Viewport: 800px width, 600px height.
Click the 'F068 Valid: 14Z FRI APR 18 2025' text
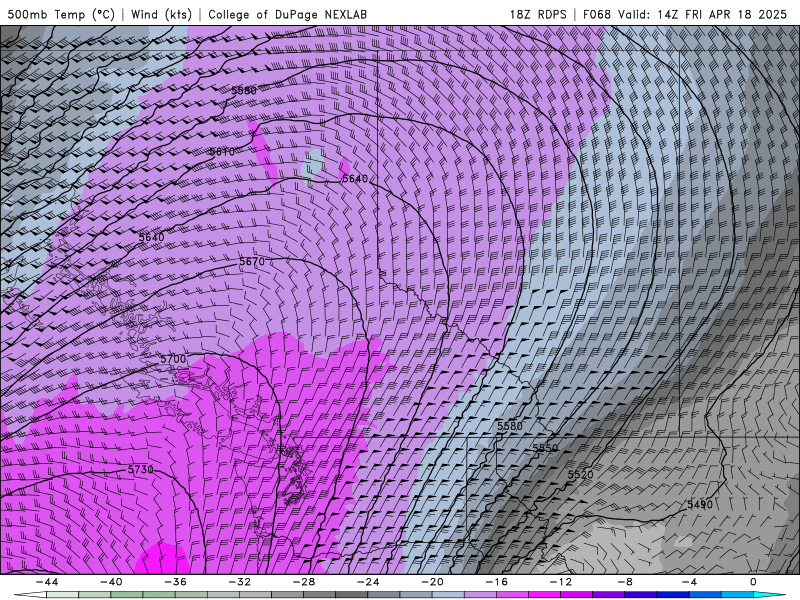click(x=685, y=14)
